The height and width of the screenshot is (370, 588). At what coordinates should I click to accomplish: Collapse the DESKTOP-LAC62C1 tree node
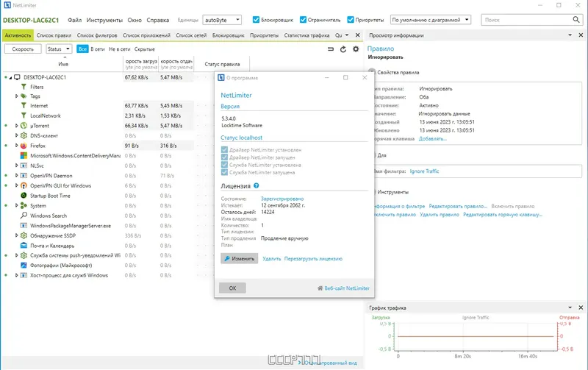10,78
